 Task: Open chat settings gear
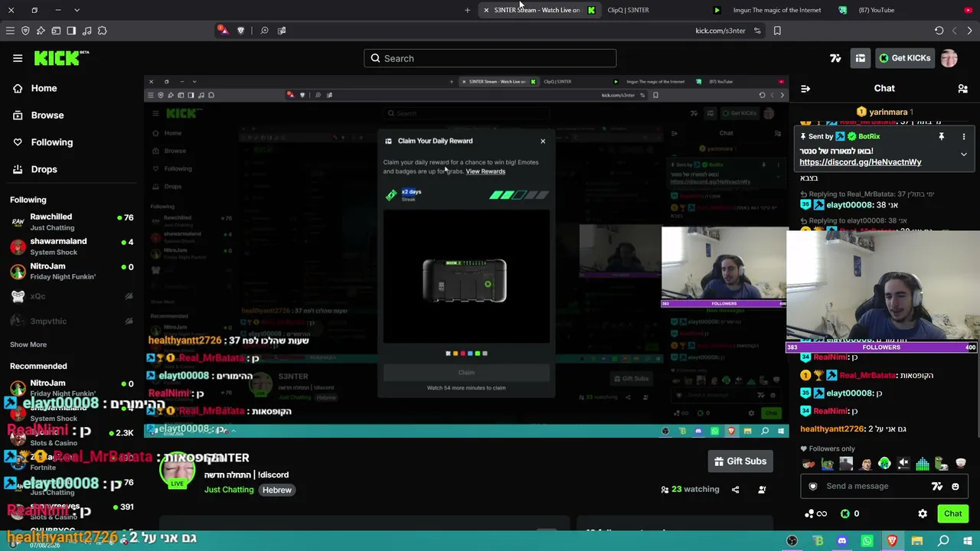pos(923,514)
